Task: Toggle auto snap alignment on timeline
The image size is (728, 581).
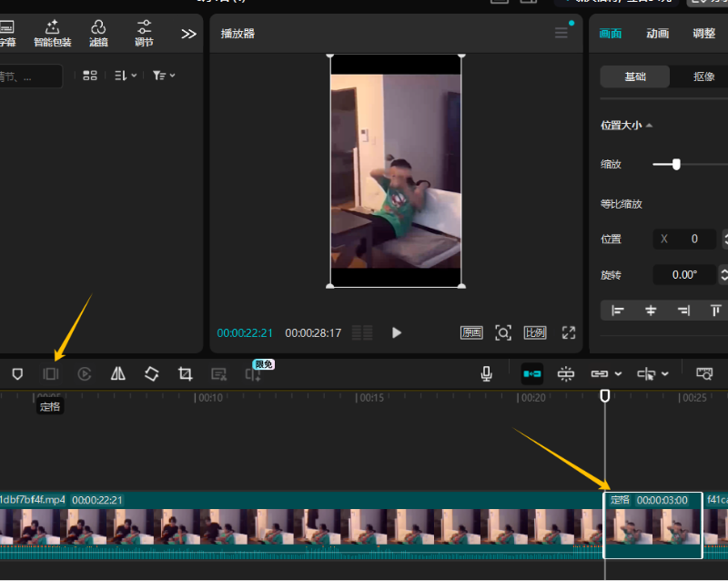Action: (x=566, y=373)
